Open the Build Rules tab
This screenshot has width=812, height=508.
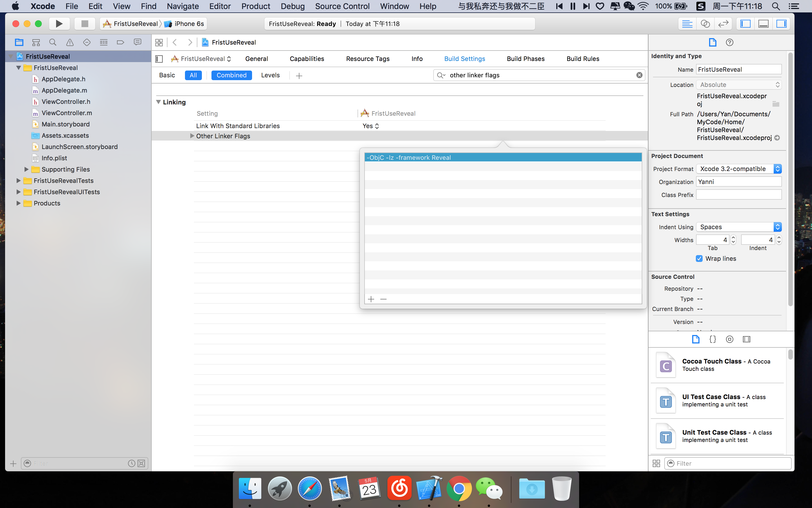pyautogui.click(x=583, y=59)
